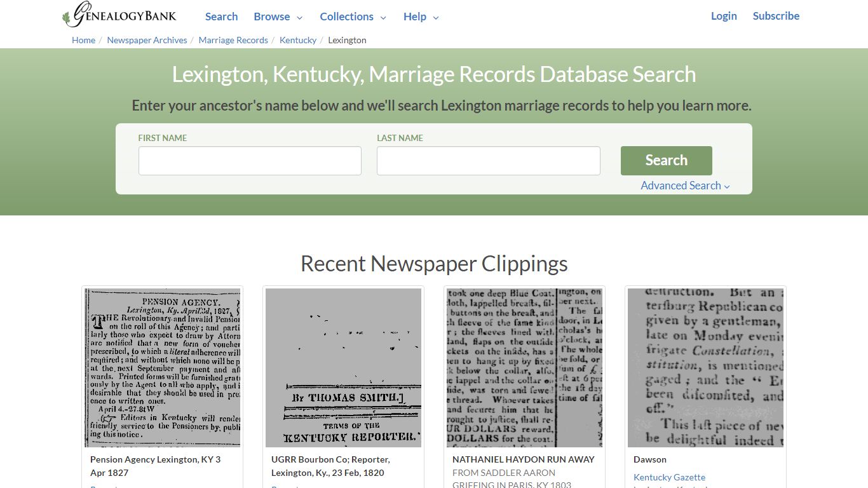This screenshot has width=868, height=488.
Task: Focus the First Name input field
Action: click(x=250, y=161)
